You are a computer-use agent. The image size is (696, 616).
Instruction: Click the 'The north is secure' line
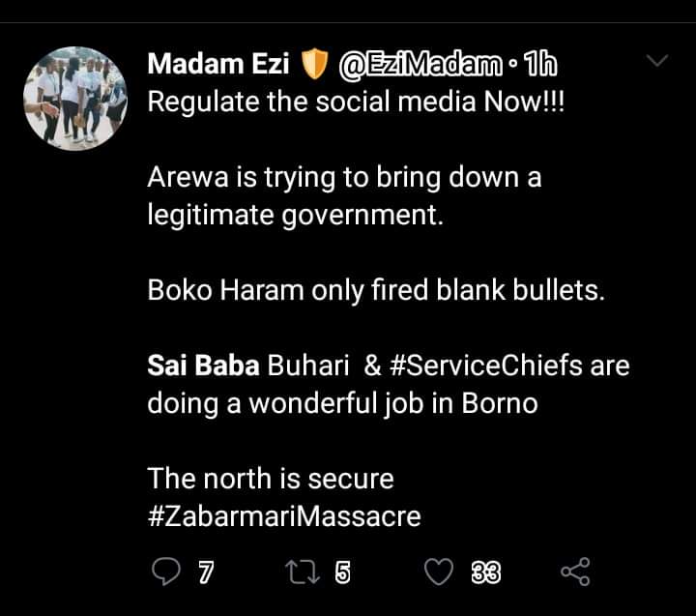click(x=271, y=479)
